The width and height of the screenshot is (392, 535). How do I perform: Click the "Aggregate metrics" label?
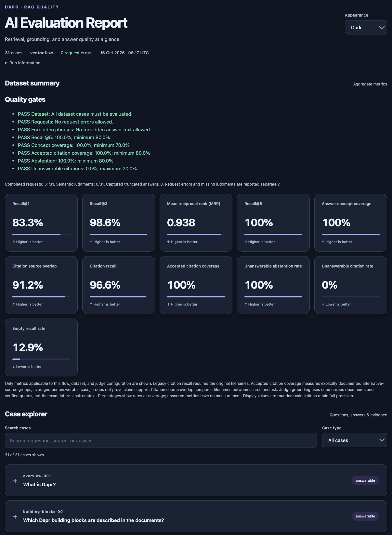tap(370, 84)
